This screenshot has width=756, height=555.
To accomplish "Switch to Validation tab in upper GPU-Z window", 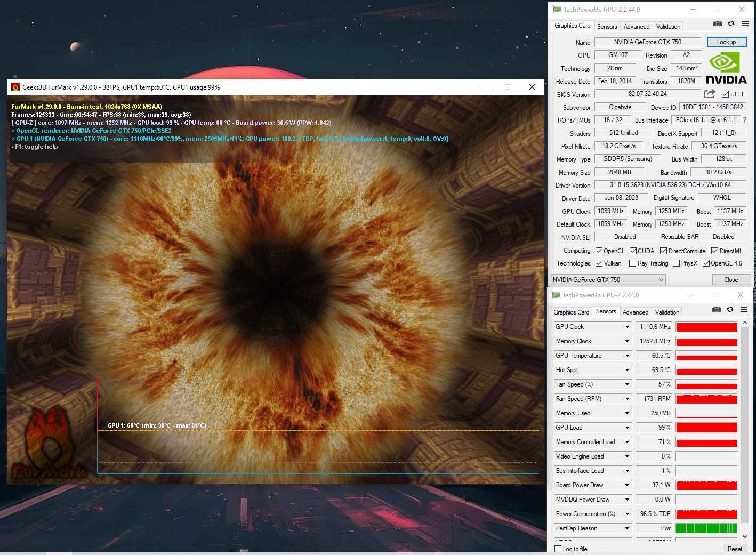I will tap(668, 27).
